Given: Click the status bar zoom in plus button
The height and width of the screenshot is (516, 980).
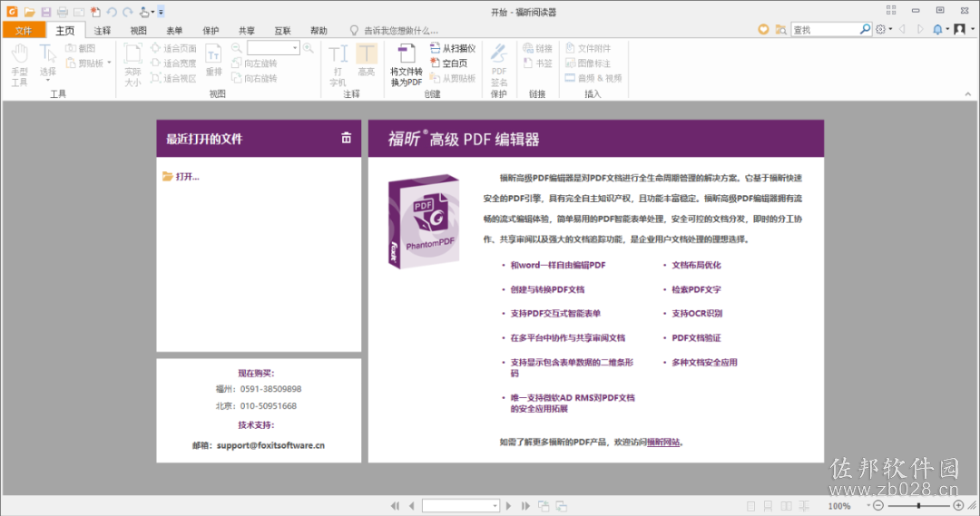Looking at the screenshot, I should [959, 505].
